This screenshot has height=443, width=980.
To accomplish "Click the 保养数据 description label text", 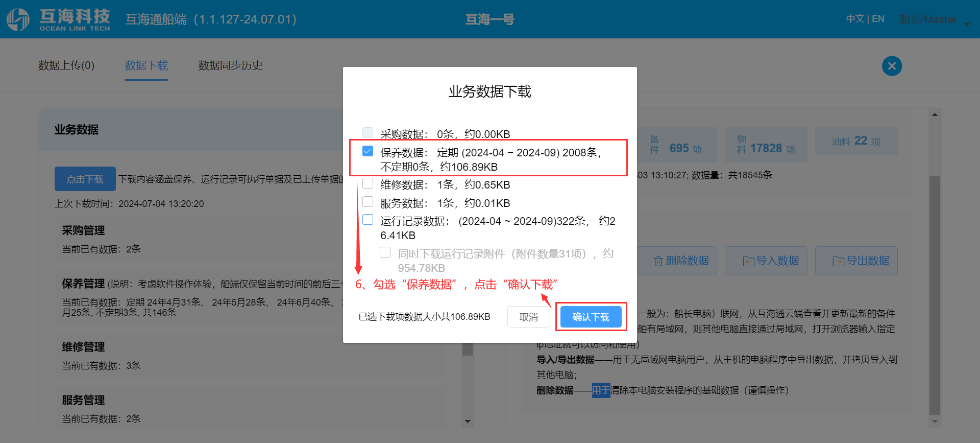I will point(491,159).
